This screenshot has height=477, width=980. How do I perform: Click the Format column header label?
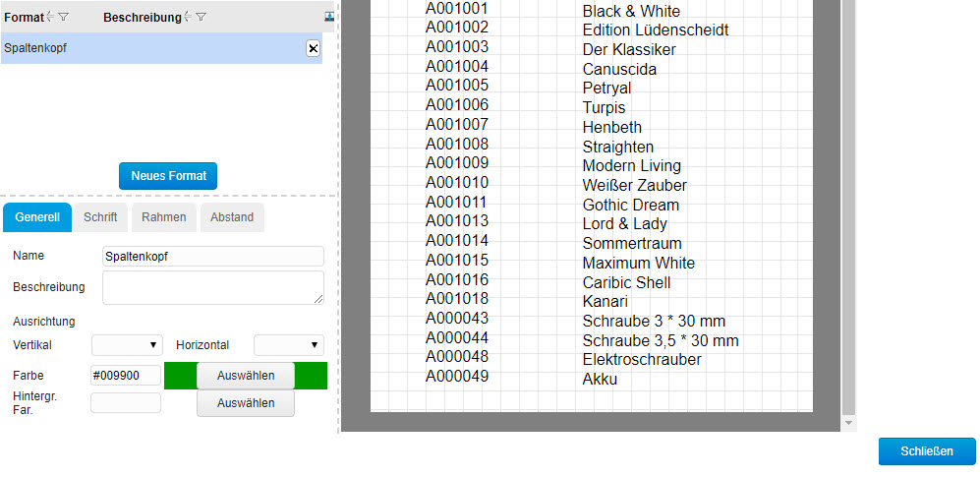(x=24, y=18)
